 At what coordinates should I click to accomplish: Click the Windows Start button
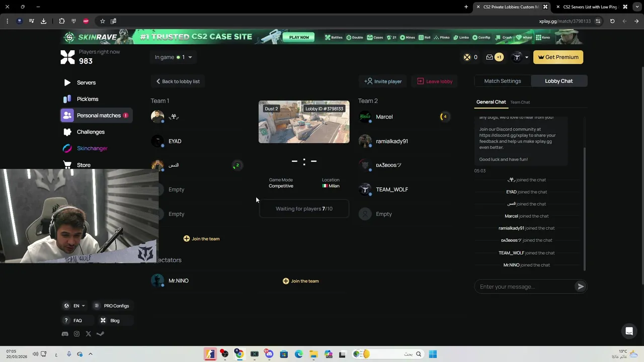tap(433, 354)
